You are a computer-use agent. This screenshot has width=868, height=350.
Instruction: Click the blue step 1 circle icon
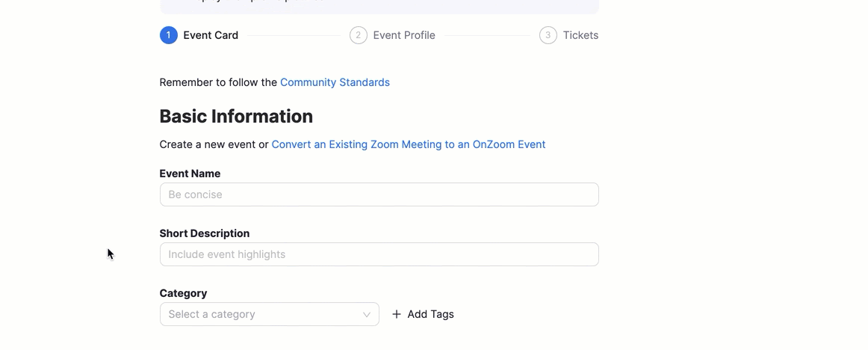click(169, 35)
